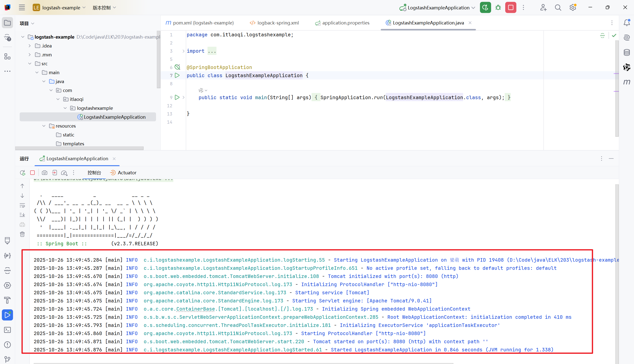Toggle the Project tool window folder icon
634x364 pixels.
pos(7,23)
